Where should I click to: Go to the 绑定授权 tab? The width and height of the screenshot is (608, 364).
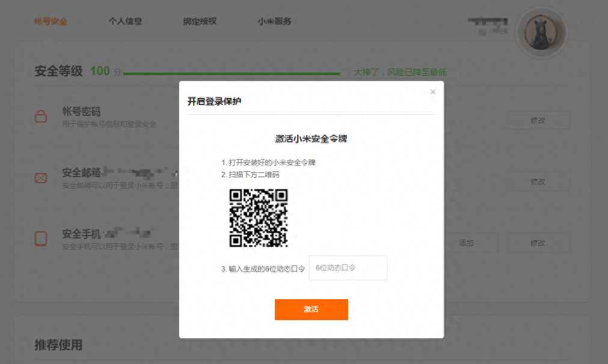coord(200,22)
